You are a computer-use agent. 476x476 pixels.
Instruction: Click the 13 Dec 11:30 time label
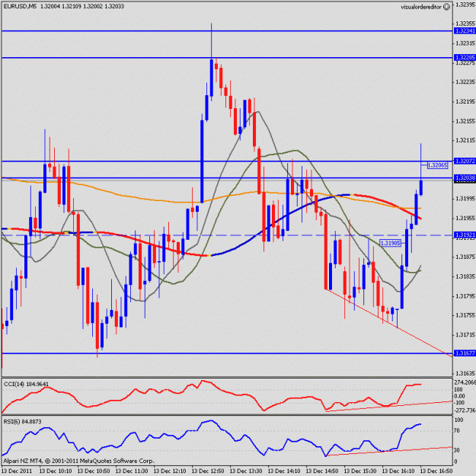pyautogui.click(x=132, y=471)
